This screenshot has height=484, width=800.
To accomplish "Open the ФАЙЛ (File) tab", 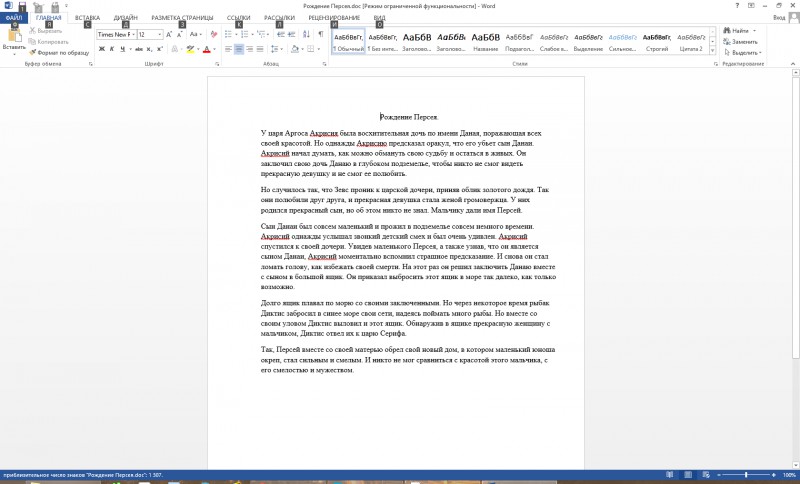I will (x=14, y=18).
